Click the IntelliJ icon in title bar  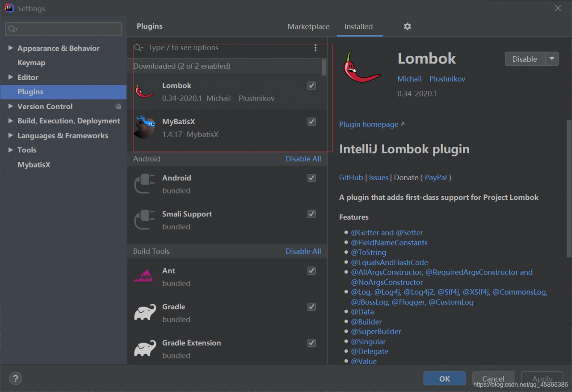tap(9, 8)
